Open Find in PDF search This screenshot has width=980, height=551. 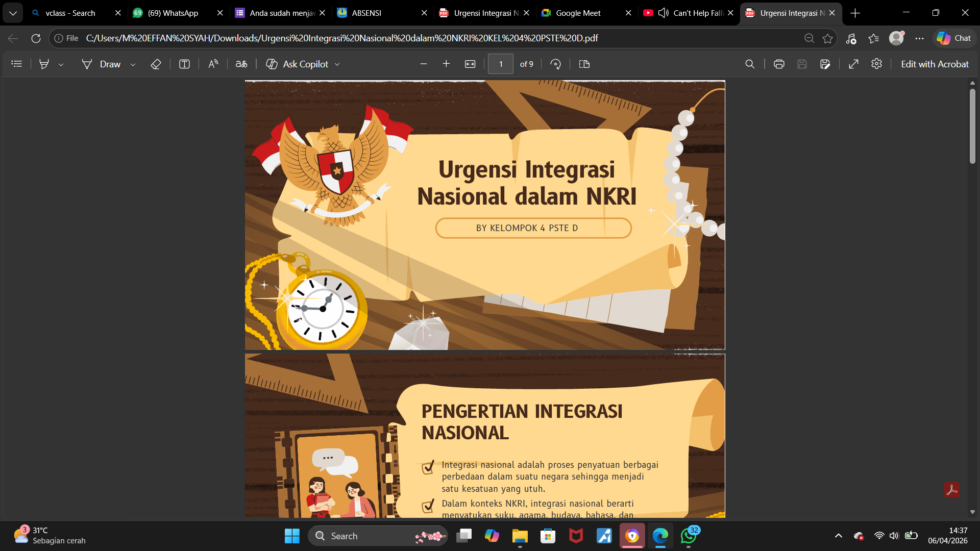pos(750,64)
